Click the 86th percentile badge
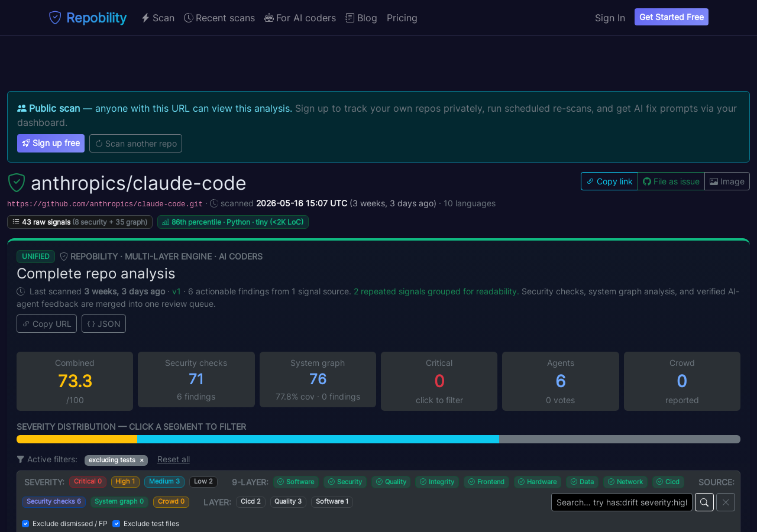 233,222
